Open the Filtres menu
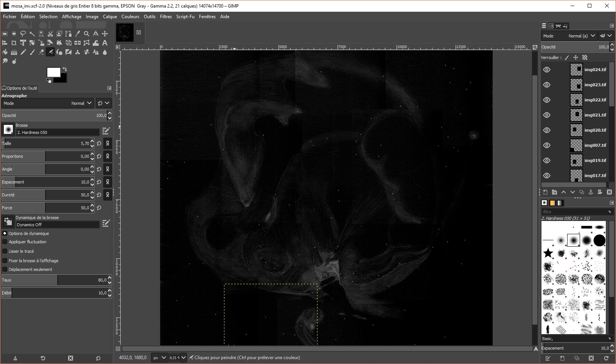This screenshot has height=364, width=616. (166, 17)
